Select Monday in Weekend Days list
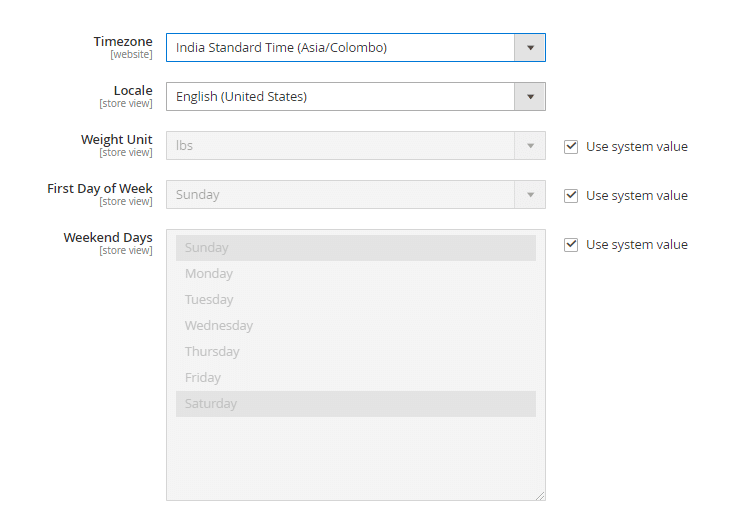 pyautogui.click(x=356, y=273)
